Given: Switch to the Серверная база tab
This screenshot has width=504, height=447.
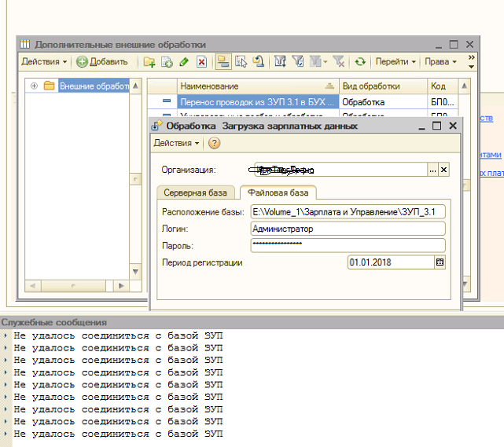Looking at the screenshot, I should 196,192.
